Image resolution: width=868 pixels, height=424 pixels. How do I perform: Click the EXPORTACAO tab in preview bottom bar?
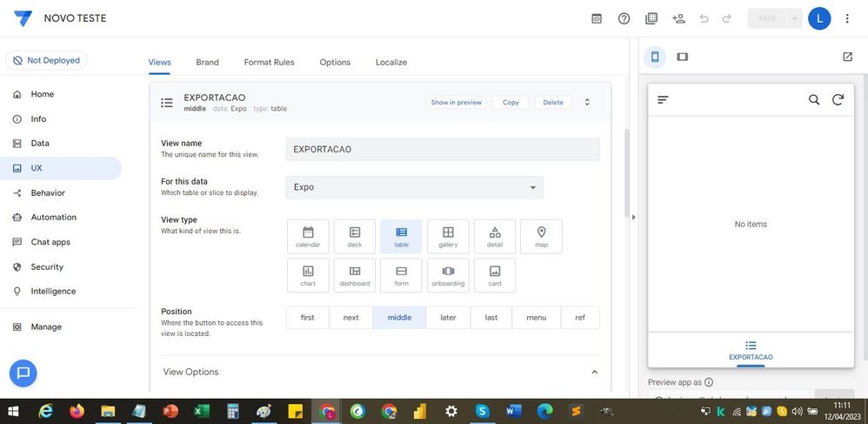pyautogui.click(x=751, y=351)
